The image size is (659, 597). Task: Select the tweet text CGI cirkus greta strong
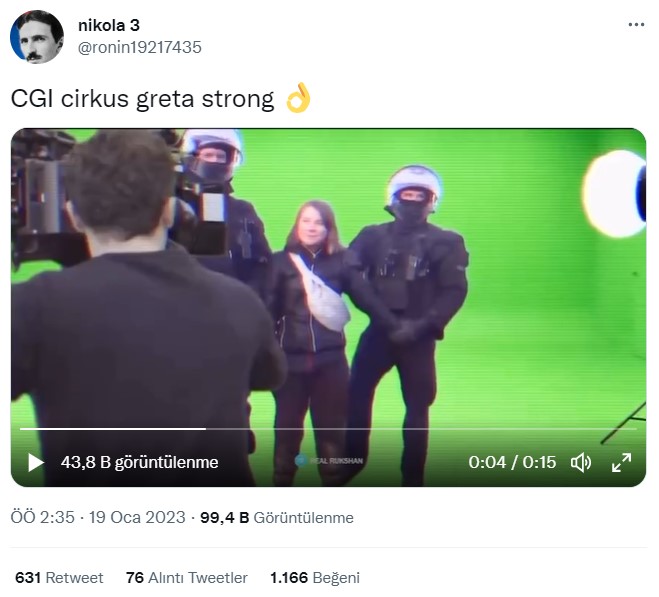[x=142, y=99]
